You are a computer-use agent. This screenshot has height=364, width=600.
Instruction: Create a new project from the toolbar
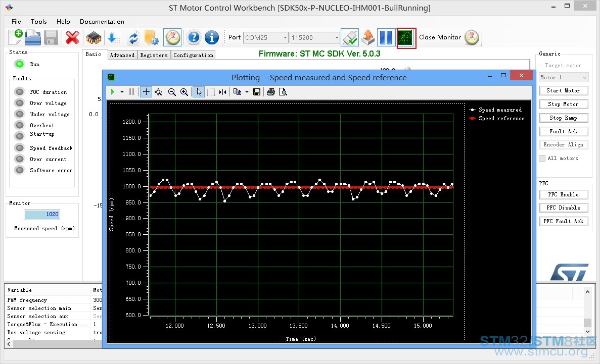(15, 37)
